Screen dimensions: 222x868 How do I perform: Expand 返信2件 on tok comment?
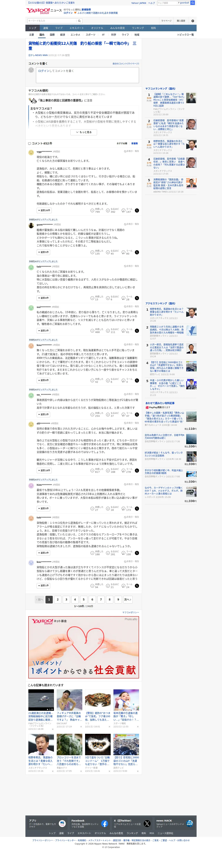pos(44,553)
